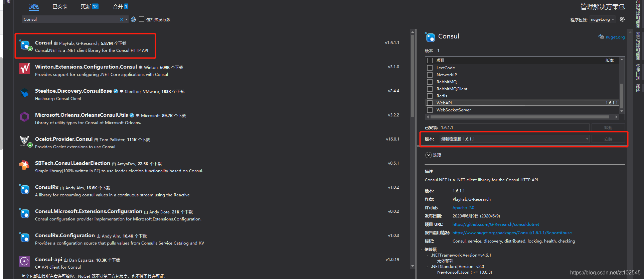Open the package source nuget.org dropdown

click(x=602, y=19)
